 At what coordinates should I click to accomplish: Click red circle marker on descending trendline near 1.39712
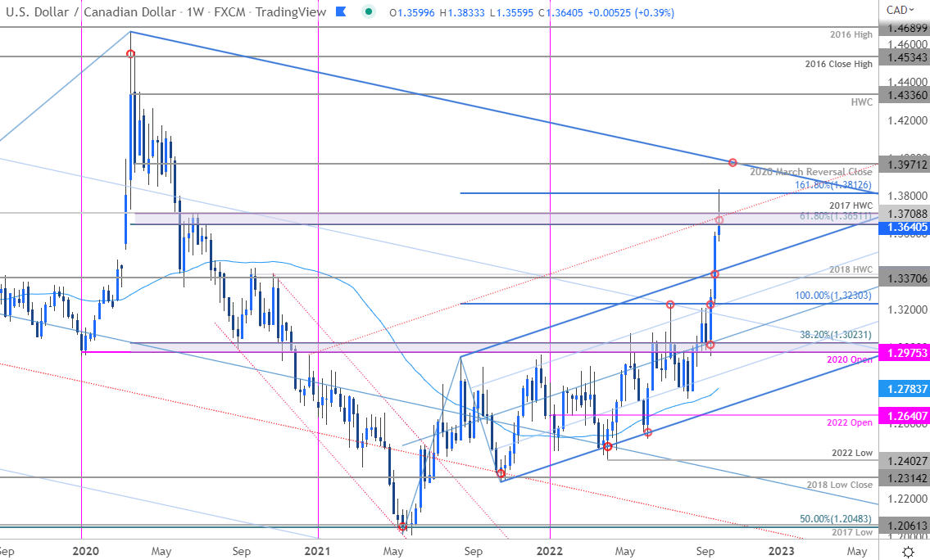pos(733,162)
